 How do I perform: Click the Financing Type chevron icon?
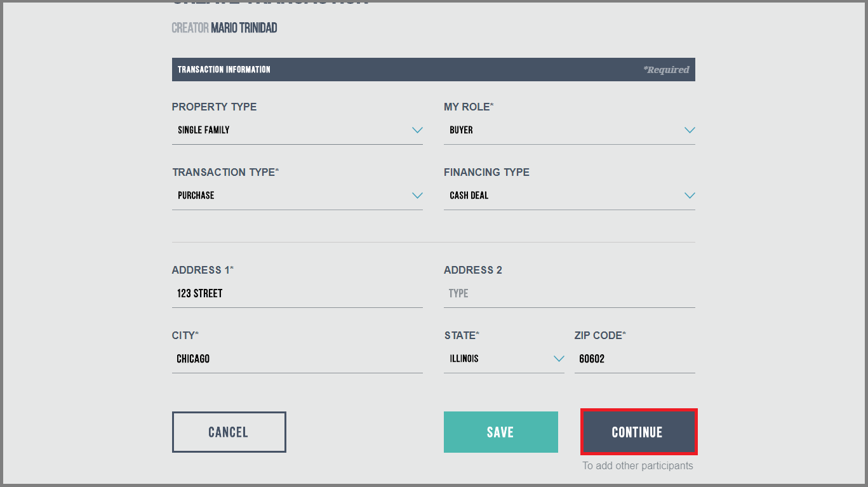690,196
